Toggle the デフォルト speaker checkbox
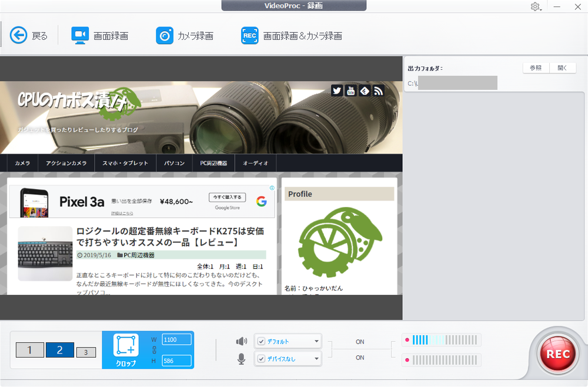 pos(262,341)
